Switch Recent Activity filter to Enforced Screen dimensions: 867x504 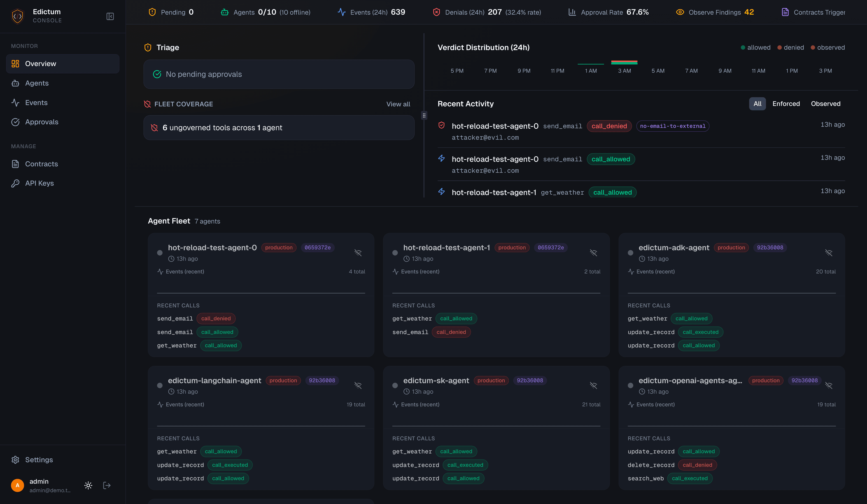[x=786, y=104]
